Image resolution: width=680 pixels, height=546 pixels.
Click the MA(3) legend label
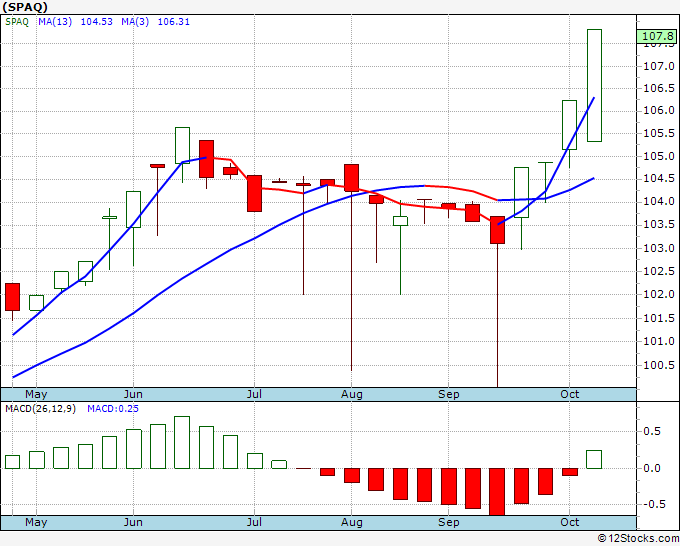click(x=135, y=22)
